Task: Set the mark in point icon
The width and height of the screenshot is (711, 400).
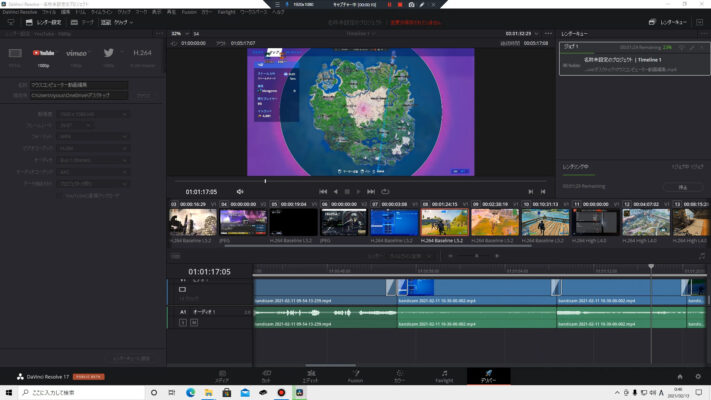Action: coord(531,192)
